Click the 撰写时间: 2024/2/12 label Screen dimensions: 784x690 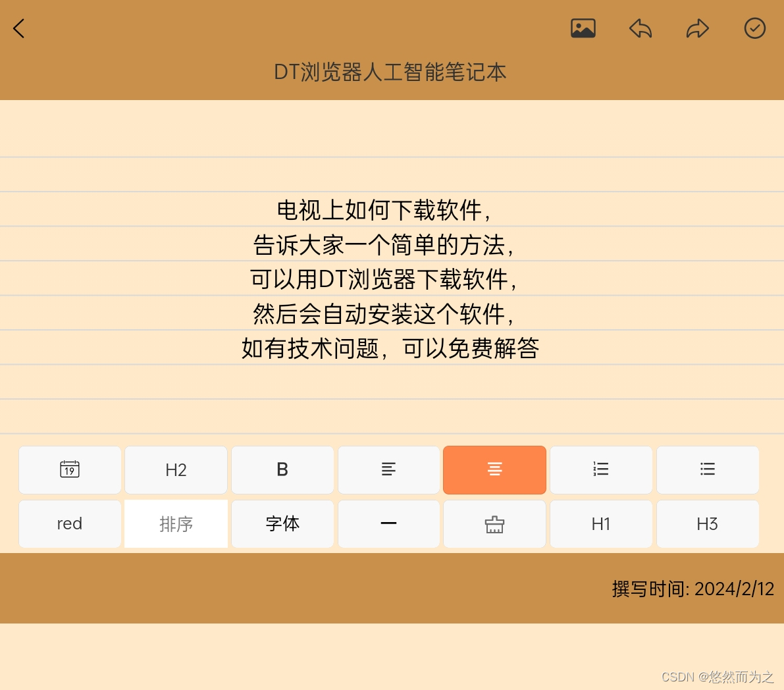[x=693, y=589]
